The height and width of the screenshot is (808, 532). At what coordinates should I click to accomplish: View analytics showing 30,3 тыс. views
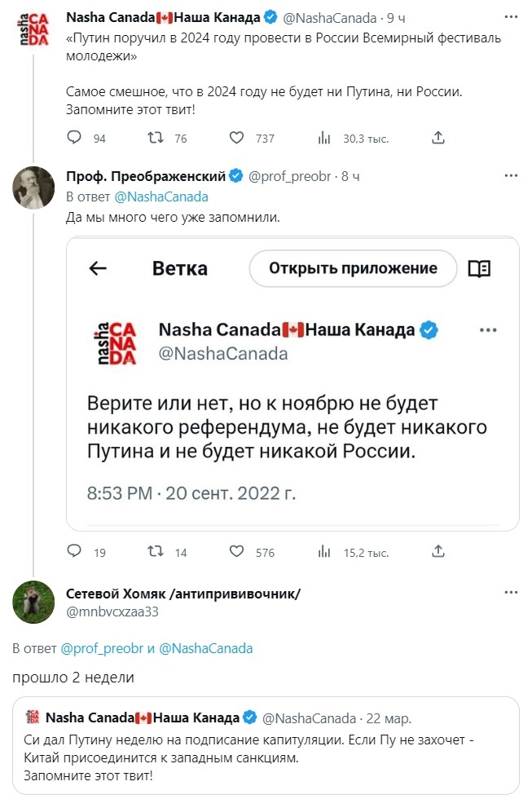(x=323, y=138)
